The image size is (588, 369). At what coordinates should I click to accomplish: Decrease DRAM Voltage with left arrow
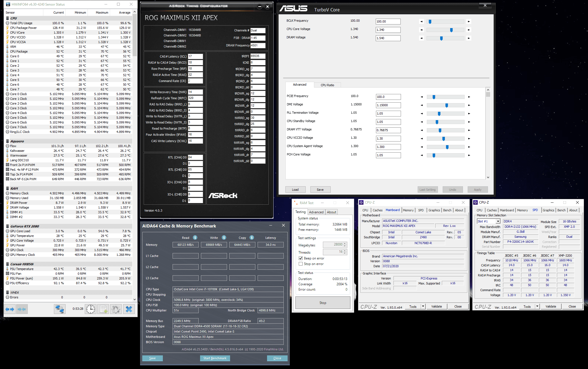(421, 38)
